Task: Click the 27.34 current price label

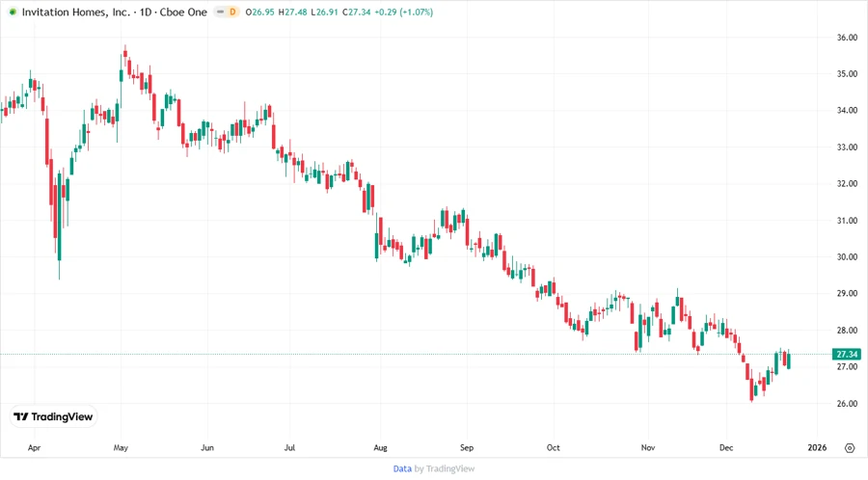Action: pyautogui.click(x=847, y=354)
